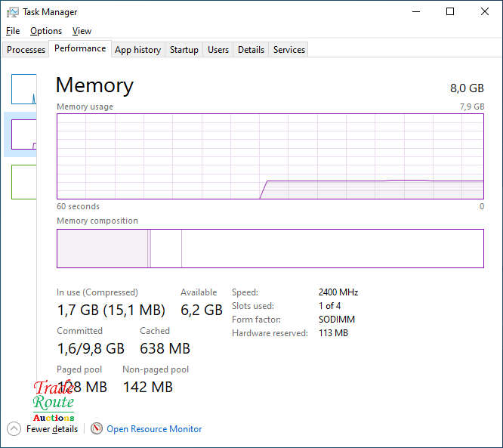Switch to the Users tab

[x=218, y=50]
